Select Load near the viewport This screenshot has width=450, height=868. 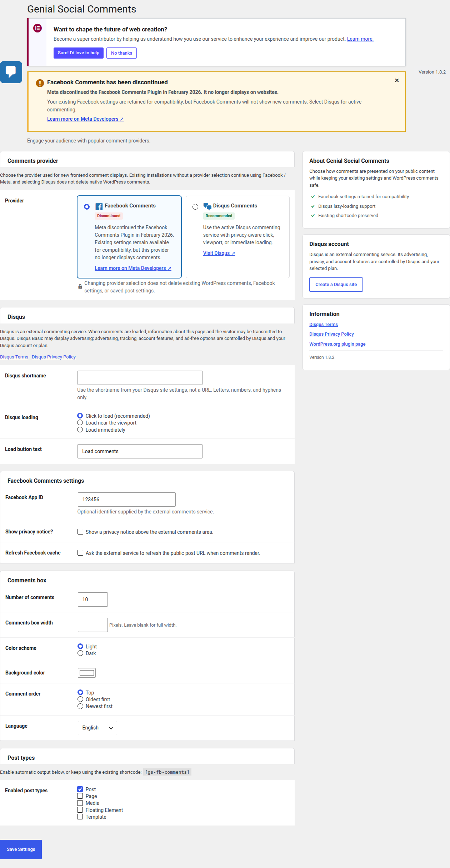tap(80, 423)
